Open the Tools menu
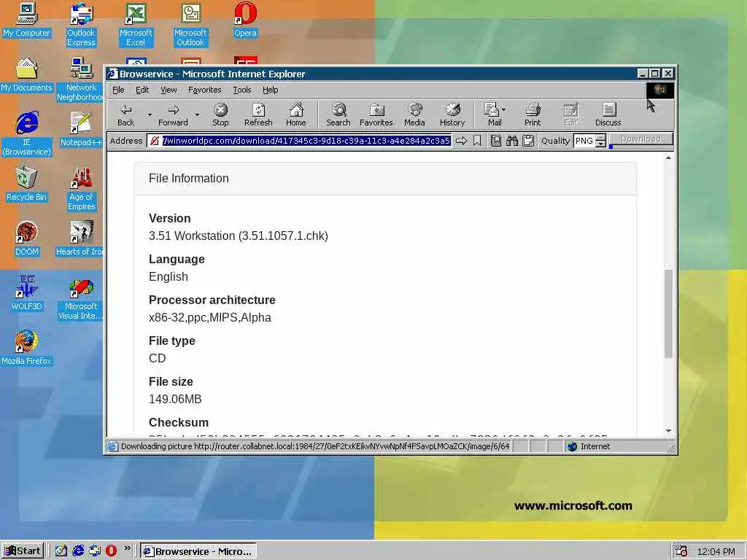The image size is (747, 560). click(242, 90)
